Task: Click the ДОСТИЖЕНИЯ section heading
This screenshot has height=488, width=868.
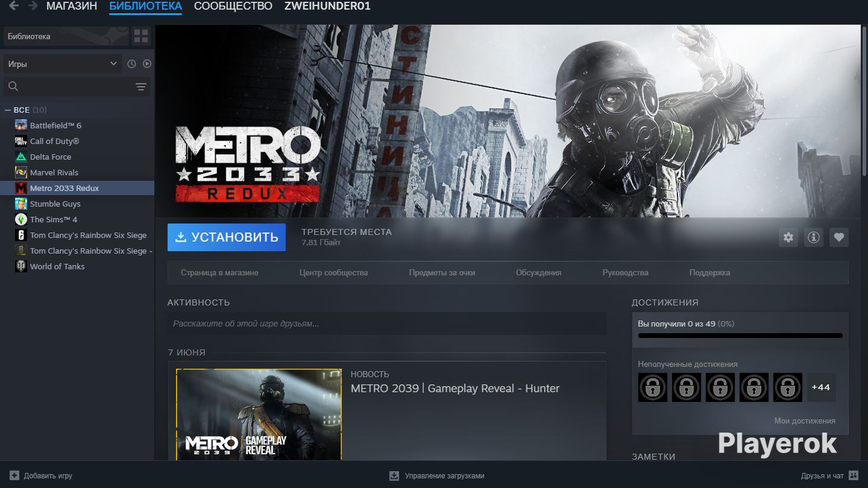Action: click(x=665, y=302)
